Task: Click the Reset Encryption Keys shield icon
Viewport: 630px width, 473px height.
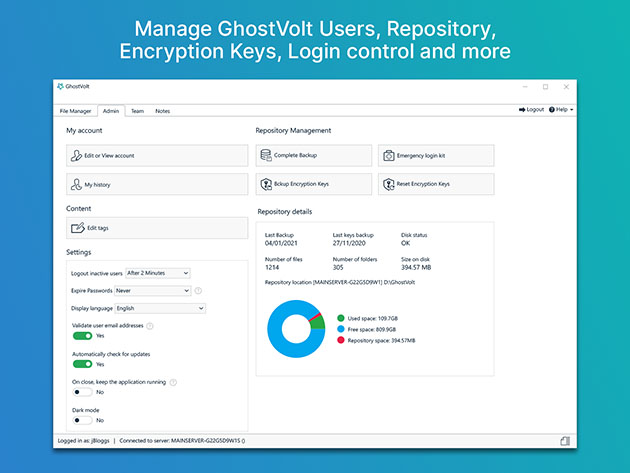Action: point(389,184)
